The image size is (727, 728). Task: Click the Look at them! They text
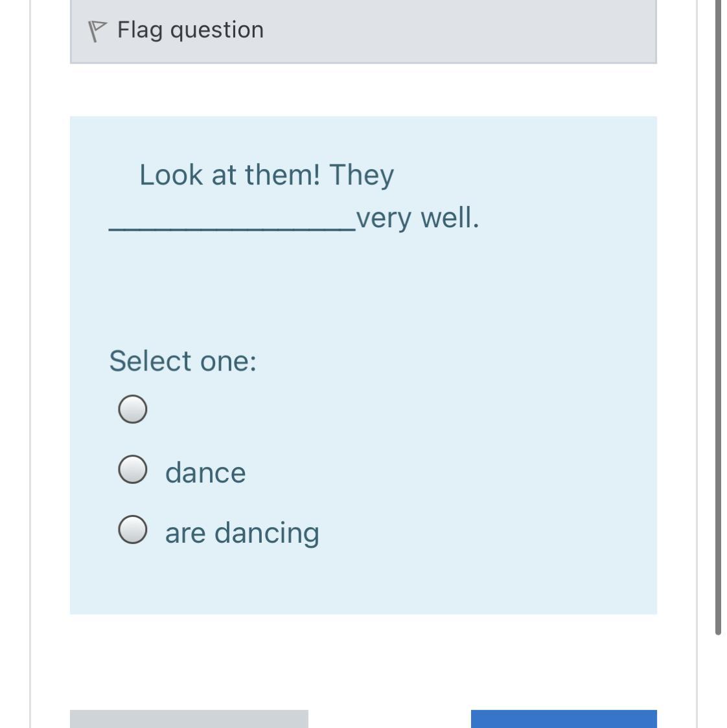click(266, 175)
